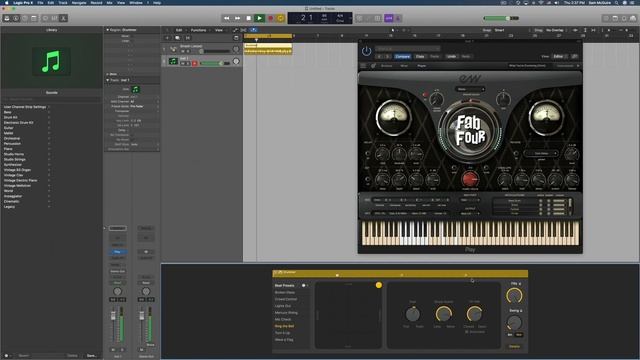Open the Record menu
The image size is (640, 360).
tap(96, 2)
